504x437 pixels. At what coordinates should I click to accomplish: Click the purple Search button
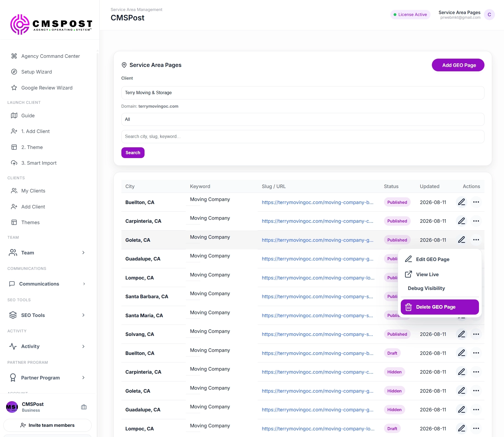(133, 153)
